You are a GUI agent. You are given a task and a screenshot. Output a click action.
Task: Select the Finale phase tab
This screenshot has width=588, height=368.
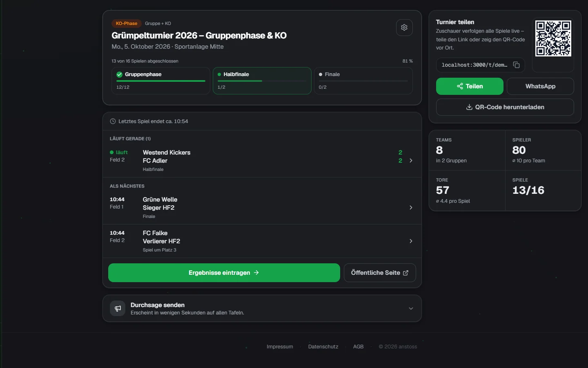tap(363, 81)
